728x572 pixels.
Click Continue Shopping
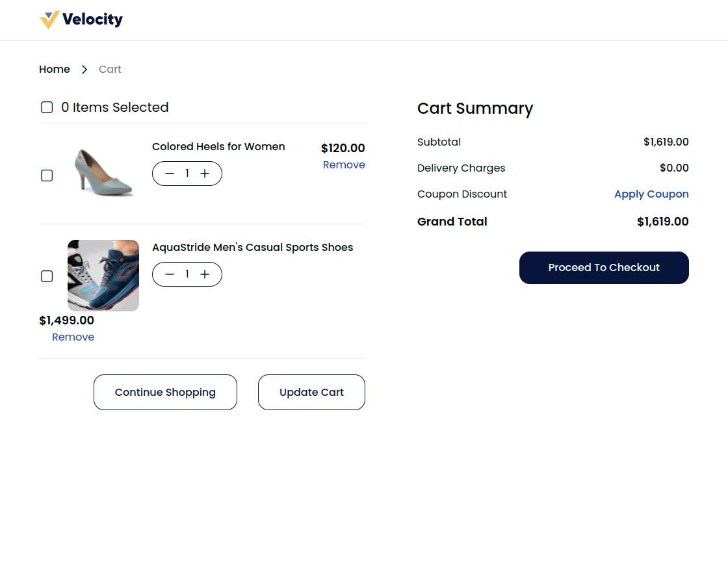point(165,392)
